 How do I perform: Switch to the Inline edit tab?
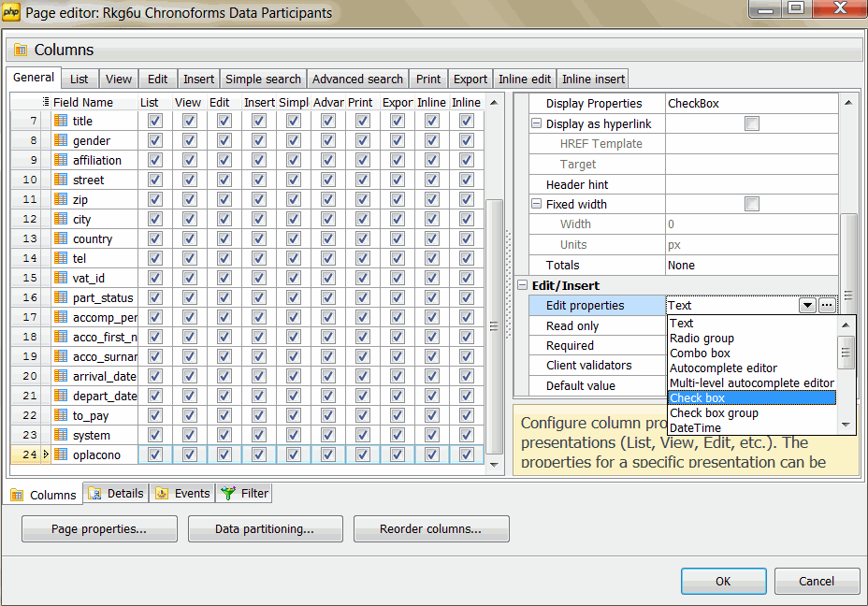click(525, 79)
